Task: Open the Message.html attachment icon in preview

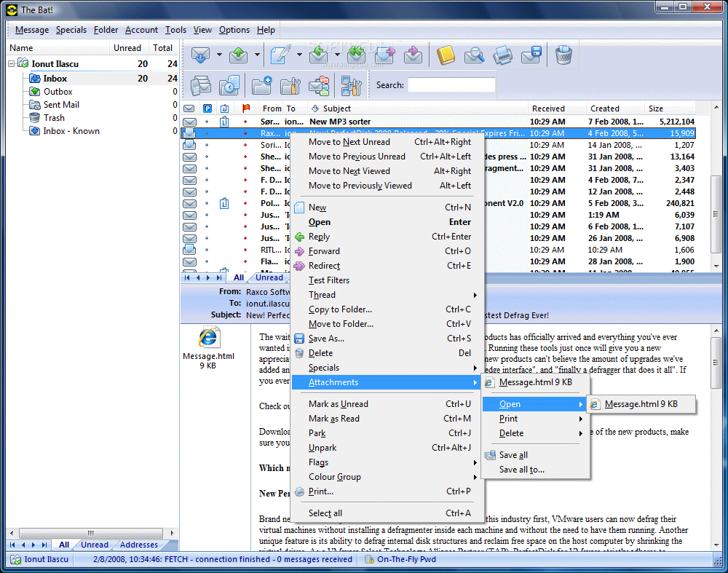Action: (x=208, y=338)
